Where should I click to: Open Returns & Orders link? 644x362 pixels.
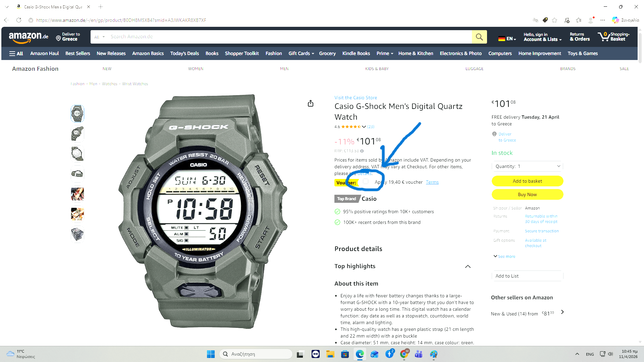580,37
